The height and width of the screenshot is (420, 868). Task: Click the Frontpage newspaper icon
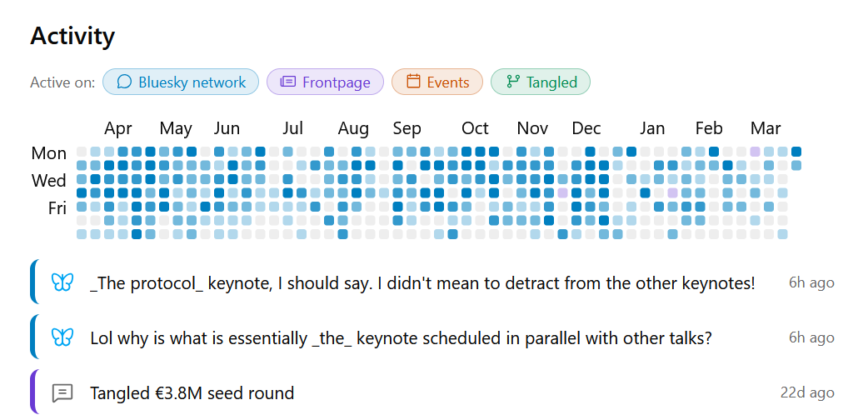[x=288, y=82]
